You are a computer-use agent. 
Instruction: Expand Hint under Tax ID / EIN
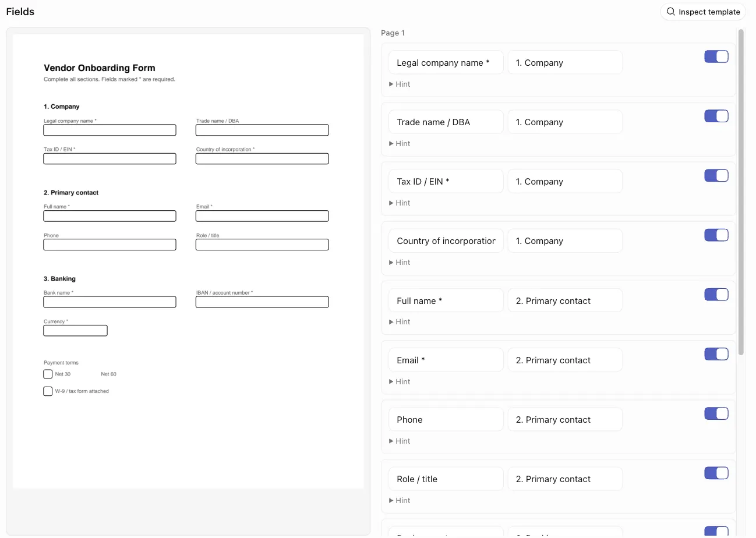[x=400, y=203]
